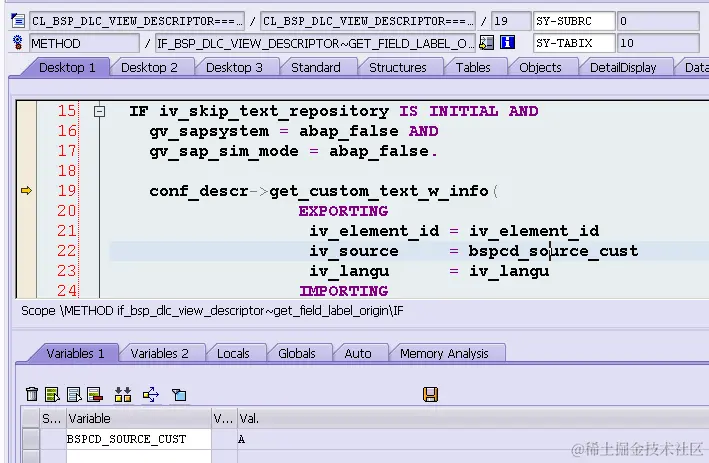Click the second CL_BSP_DLC_VIEW_DESCRIPTOR include field
Screen dimensions: 709x463
pos(368,21)
